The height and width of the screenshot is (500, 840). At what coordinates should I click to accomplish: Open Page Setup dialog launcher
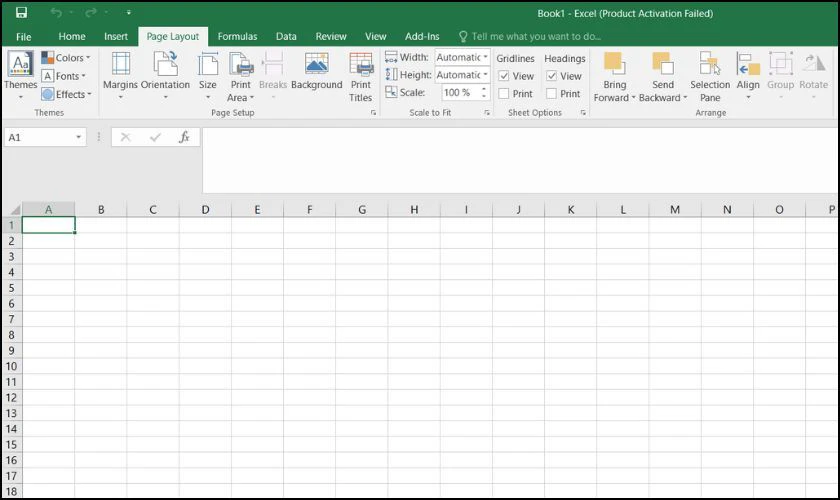click(x=373, y=113)
